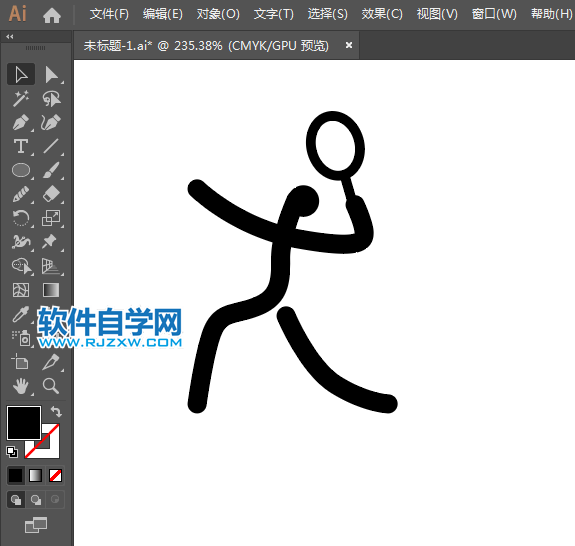
Task: Select the Curvature tool
Action: [51, 122]
